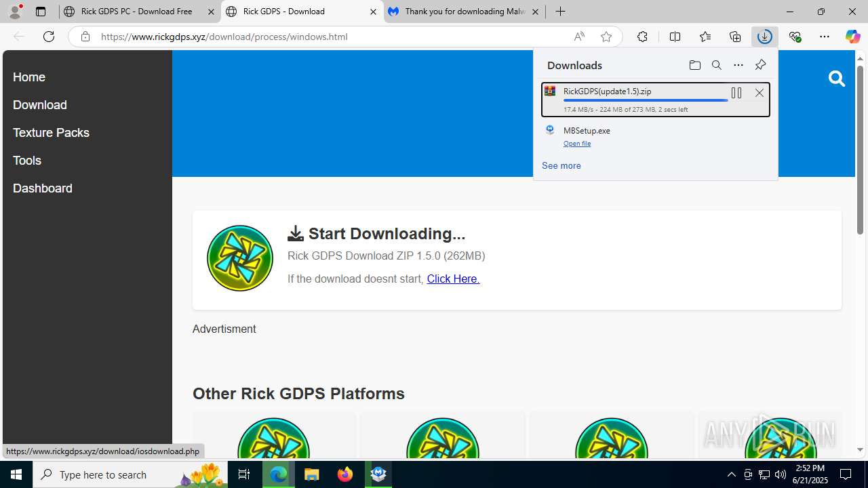Click the RickGDPS(update1.5).zip download entry
This screenshot has height=488, width=868.
click(656, 100)
